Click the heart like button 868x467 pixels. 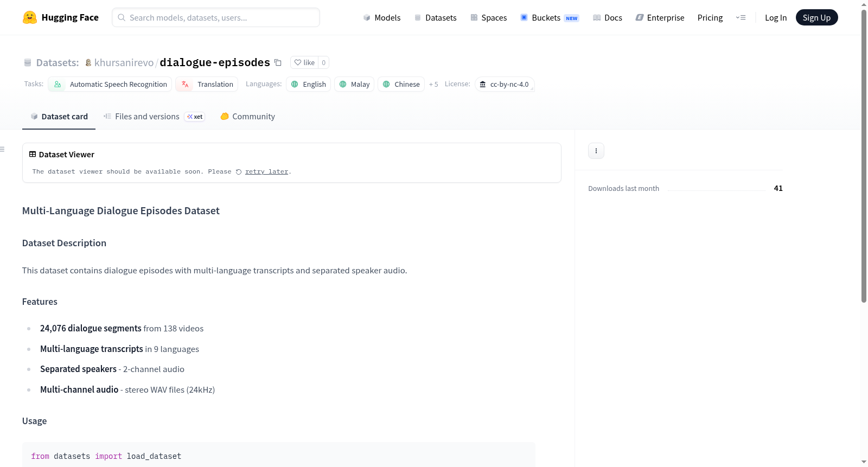tap(304, 62)
